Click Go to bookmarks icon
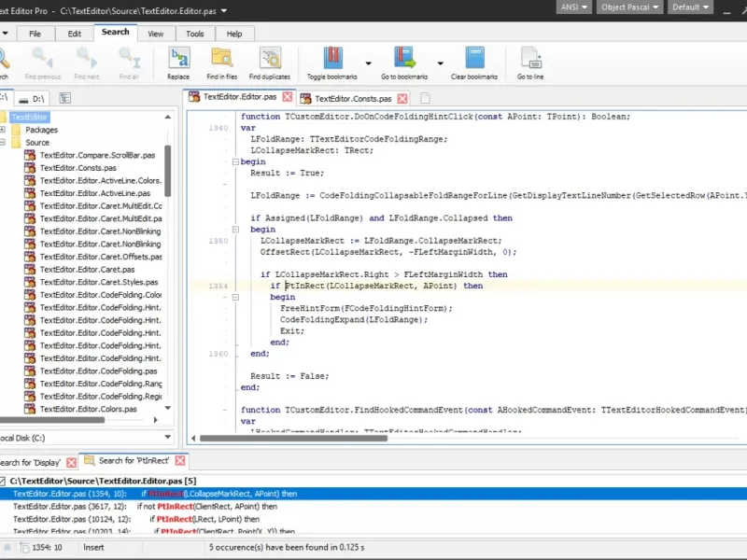Viewport: 747px width, 560px height. click(x=404, y=63)
